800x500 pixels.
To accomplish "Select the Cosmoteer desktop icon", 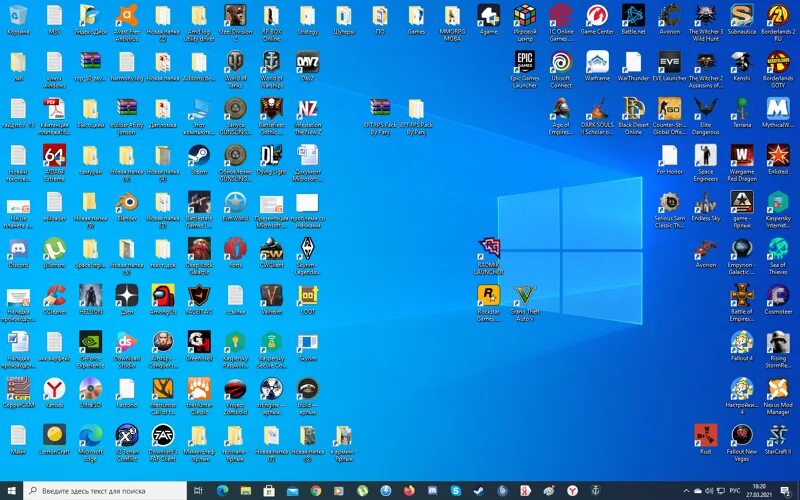I will [778, 295].
